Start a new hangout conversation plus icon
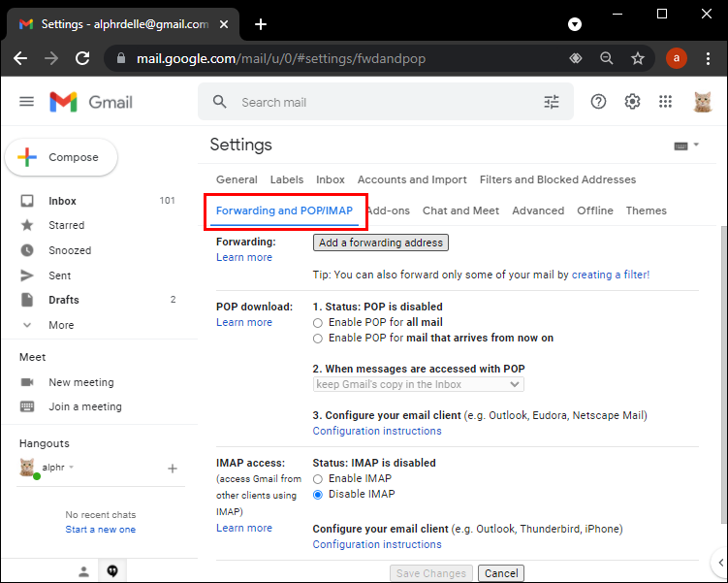The height and width of the screenshot is (583, 728). click(x=173, y=469)
